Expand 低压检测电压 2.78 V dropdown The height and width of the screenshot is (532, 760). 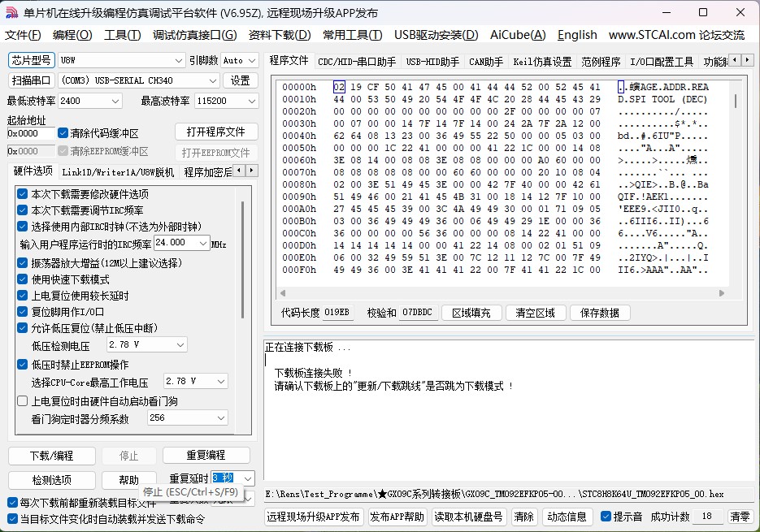[x=180, y=344]
